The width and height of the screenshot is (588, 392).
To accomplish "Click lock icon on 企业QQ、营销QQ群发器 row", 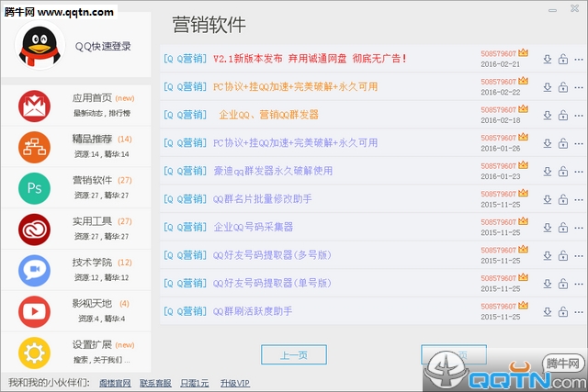I will coord(562,116).
